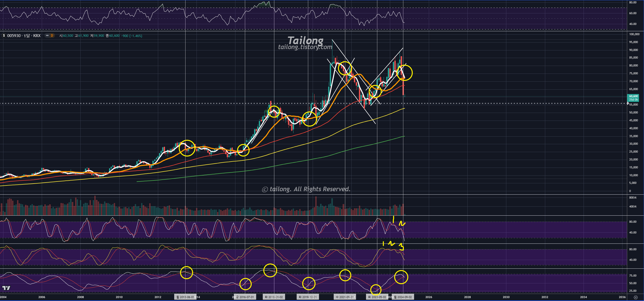Click the 2016-07-01 date label on time axis
The image size is (644, 301).
(245, 297)
